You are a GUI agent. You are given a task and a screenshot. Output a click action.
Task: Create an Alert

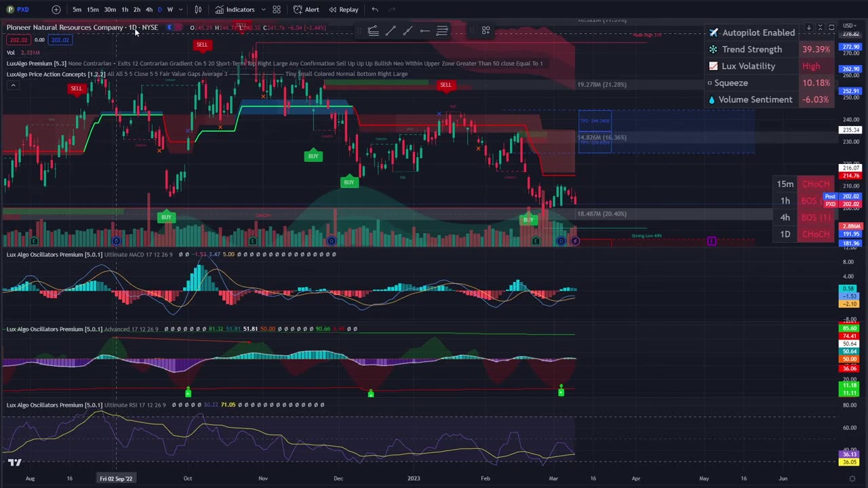pyautogui.click(x=307, y=9)
